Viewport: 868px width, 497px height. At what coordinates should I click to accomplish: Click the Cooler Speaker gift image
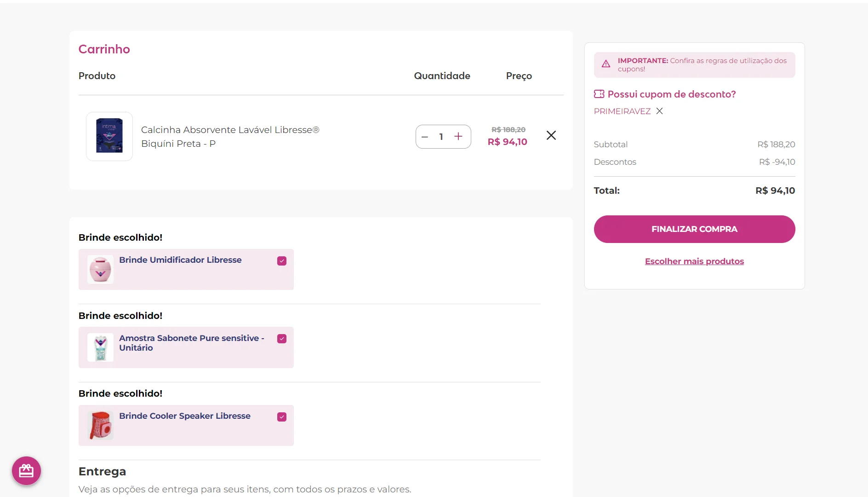pyautogui.click(x=100, y=425)
